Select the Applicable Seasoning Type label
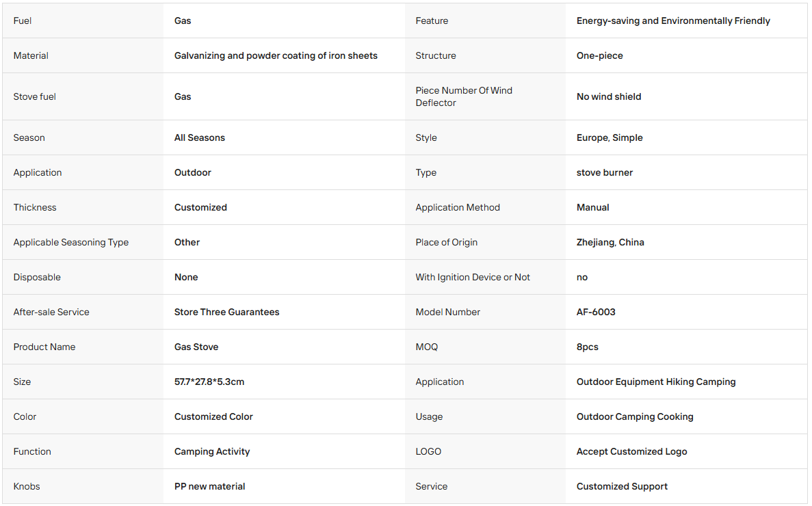812x506 pixels. (x=71, y=242)
